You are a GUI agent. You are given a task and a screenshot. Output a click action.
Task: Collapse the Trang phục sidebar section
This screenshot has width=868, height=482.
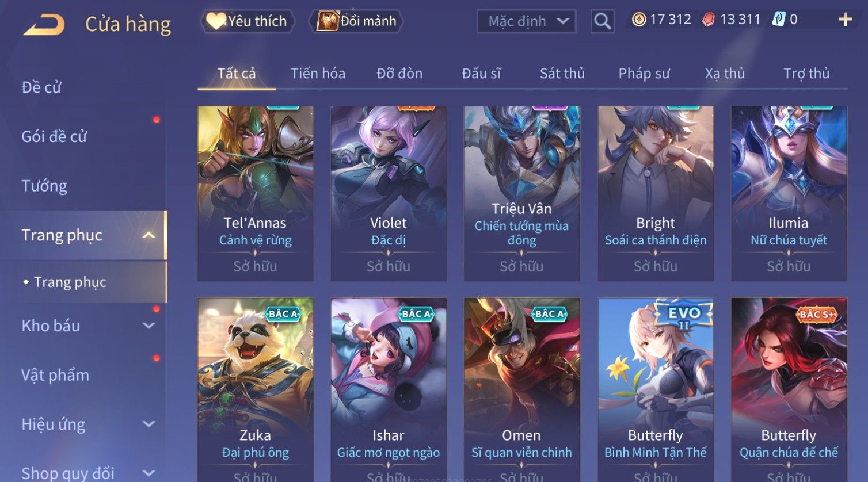149,235
